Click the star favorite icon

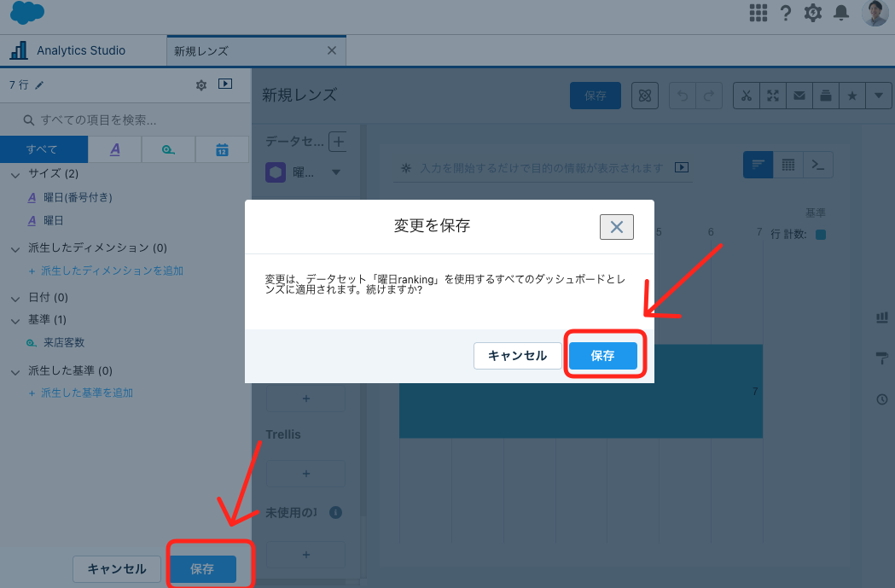pos(851,96)
